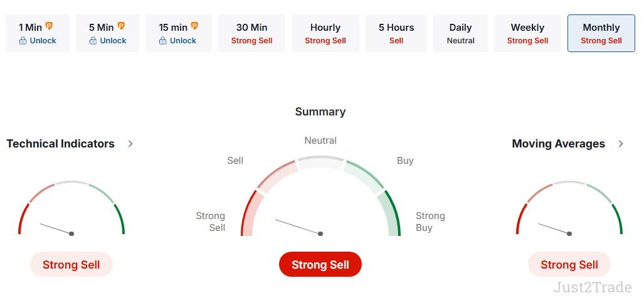The width and height of the screenshot is (644, 305).
Task: Switch to the 30 Min timeframe tab
Action: (251, 33)
